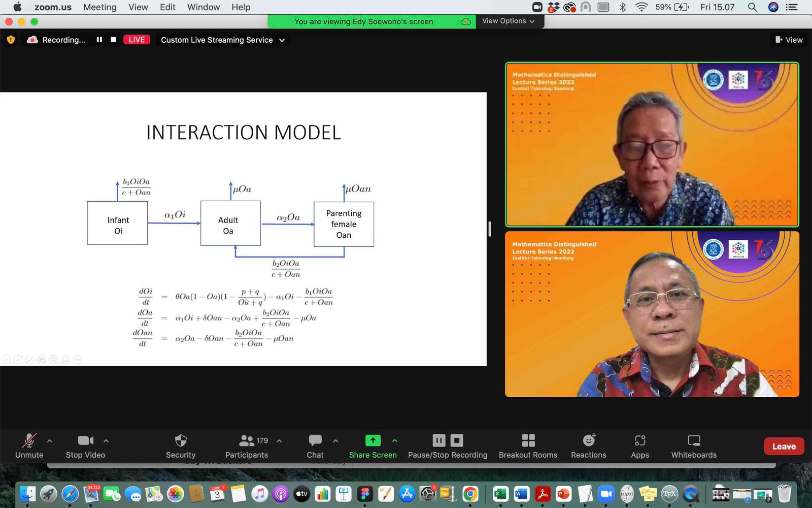Open Breakout Rooms
The image size is (812, 508).
528,446
